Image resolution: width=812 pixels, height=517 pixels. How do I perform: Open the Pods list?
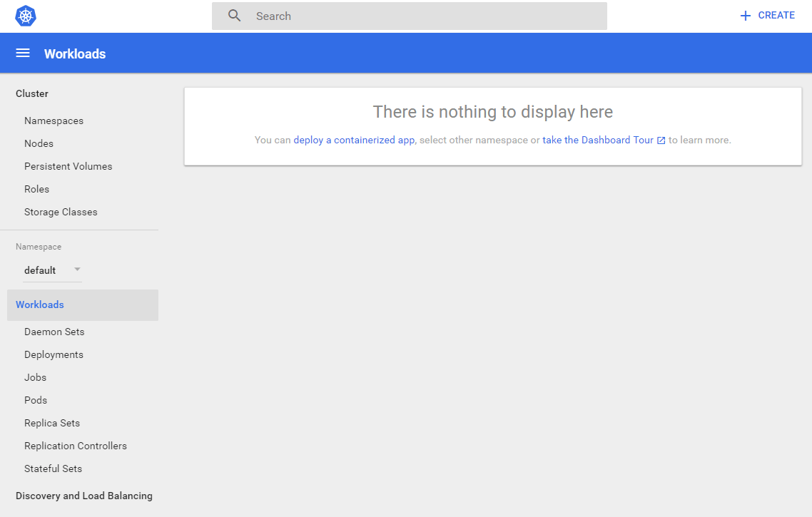36,400
